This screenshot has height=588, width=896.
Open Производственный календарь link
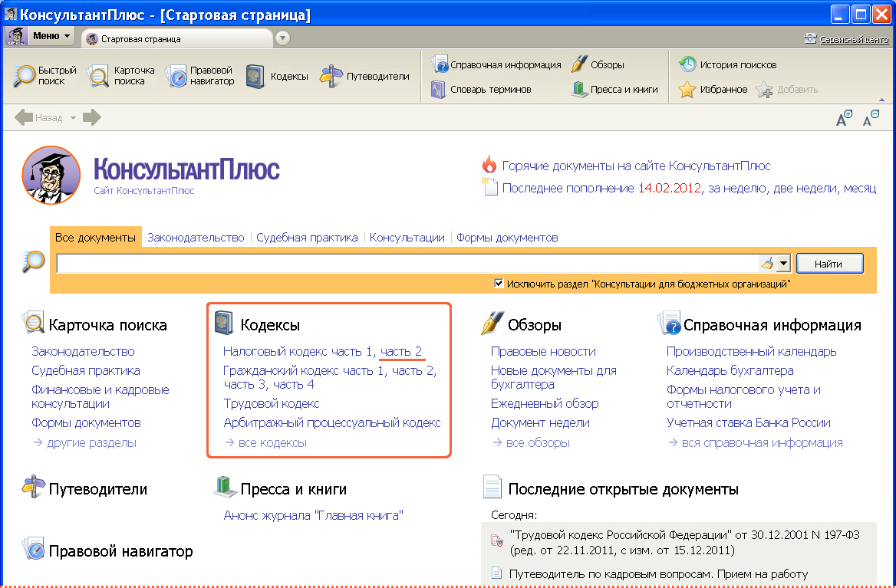752,352
